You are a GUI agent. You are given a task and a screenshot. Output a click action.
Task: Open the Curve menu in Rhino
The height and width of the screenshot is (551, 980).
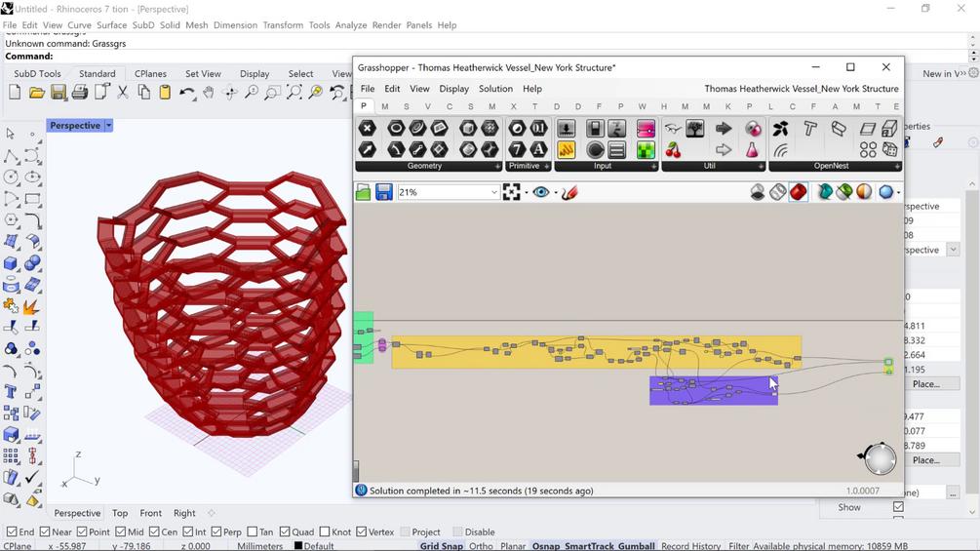coord(79,25)
